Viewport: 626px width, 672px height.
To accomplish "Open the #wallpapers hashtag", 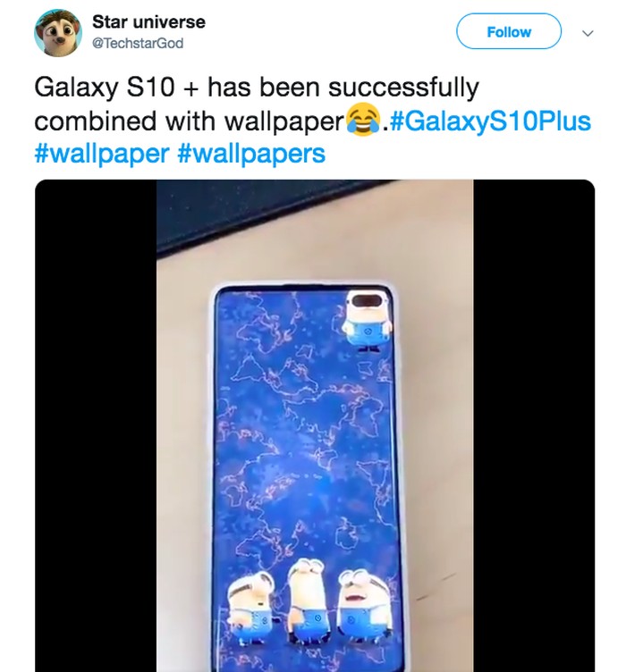I will (x=251, y=154).
